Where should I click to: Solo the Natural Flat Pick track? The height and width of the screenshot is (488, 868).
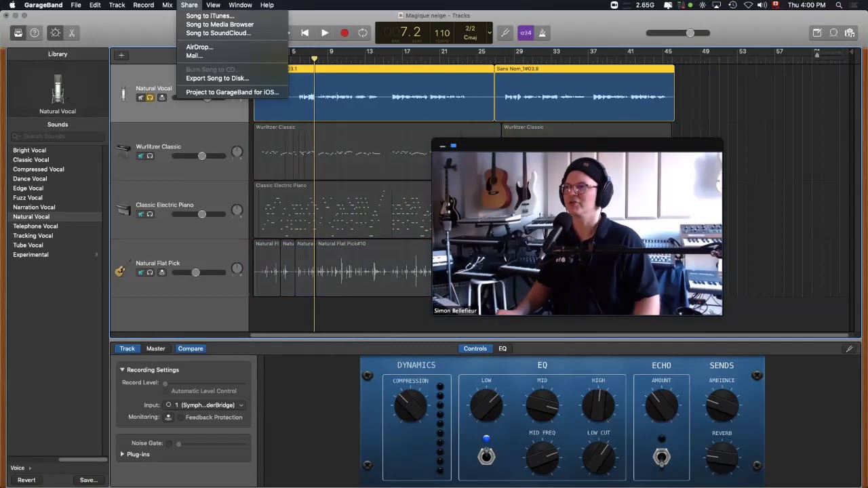click(151, 272)
